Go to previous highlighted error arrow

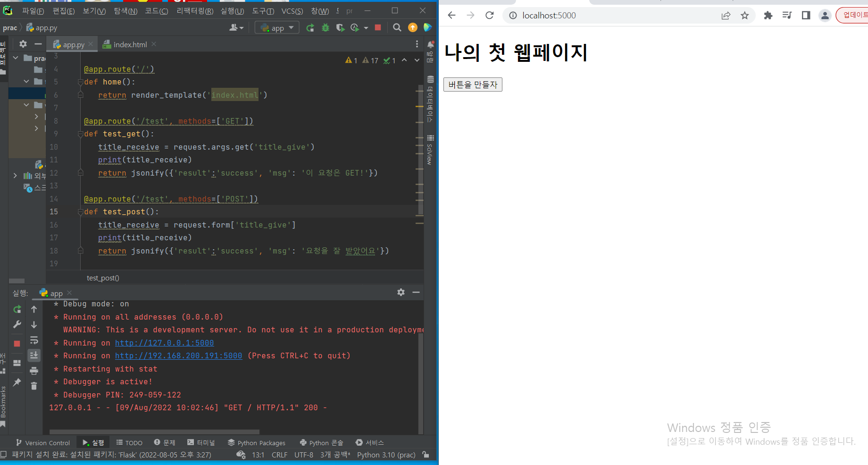(404, 60)
